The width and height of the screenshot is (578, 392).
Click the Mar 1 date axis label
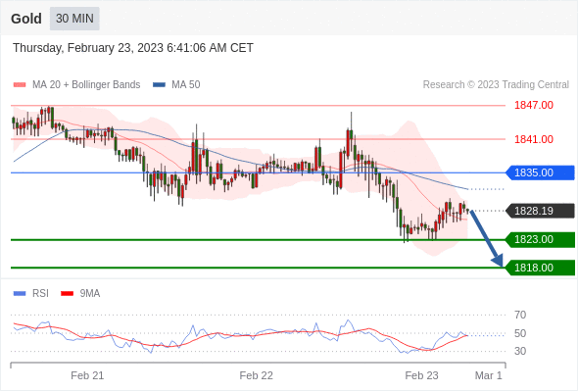pos(489,375)
